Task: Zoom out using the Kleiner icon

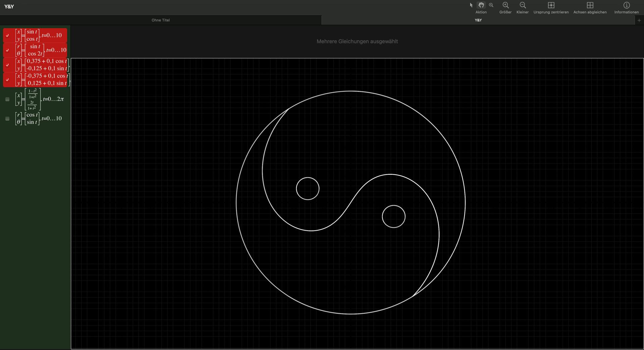Action: 523,5
